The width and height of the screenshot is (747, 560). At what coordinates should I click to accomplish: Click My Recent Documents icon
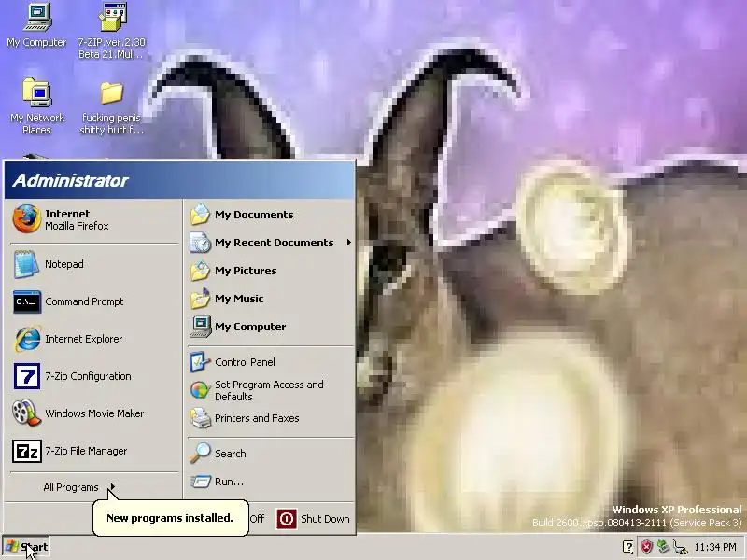pyautogui.click(x=200, y=243)
